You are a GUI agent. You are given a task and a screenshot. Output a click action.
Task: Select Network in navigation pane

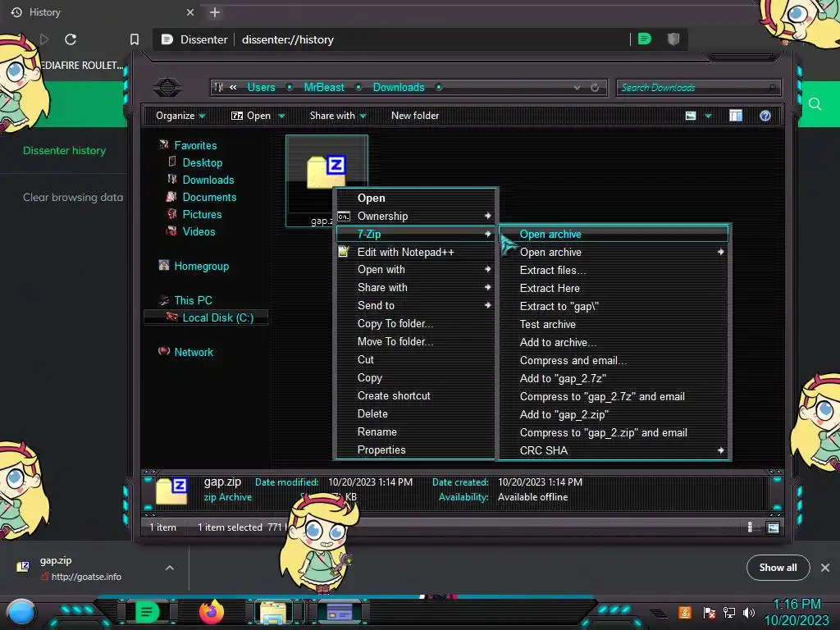194,352
